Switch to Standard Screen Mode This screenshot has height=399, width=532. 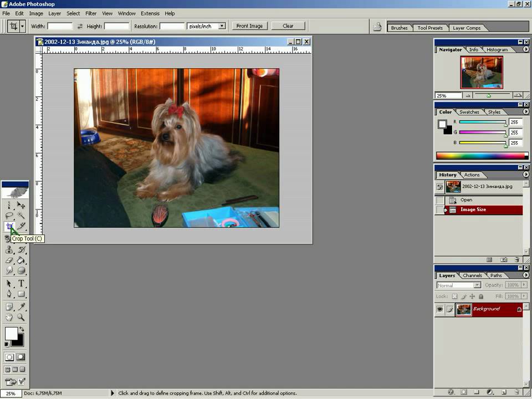point(8,370)
